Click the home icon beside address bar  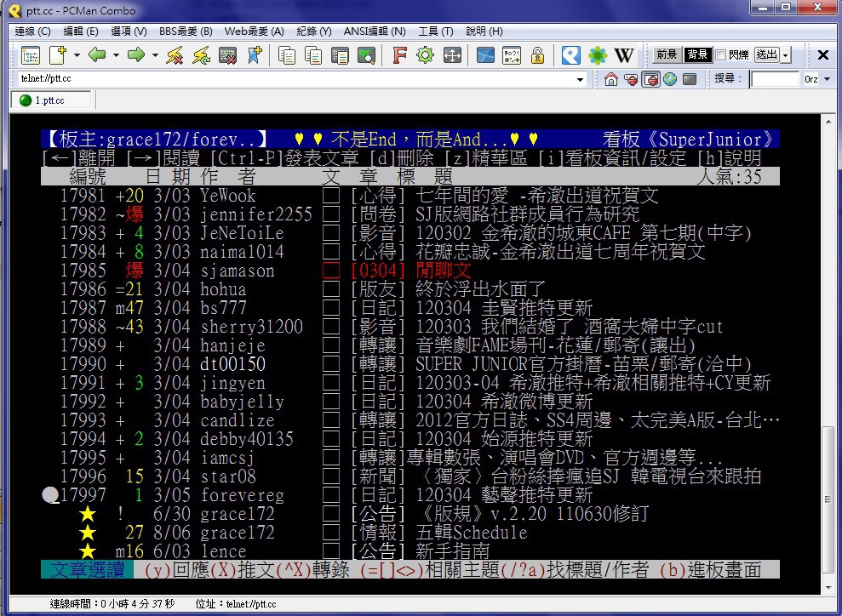(x=611, y=79)
